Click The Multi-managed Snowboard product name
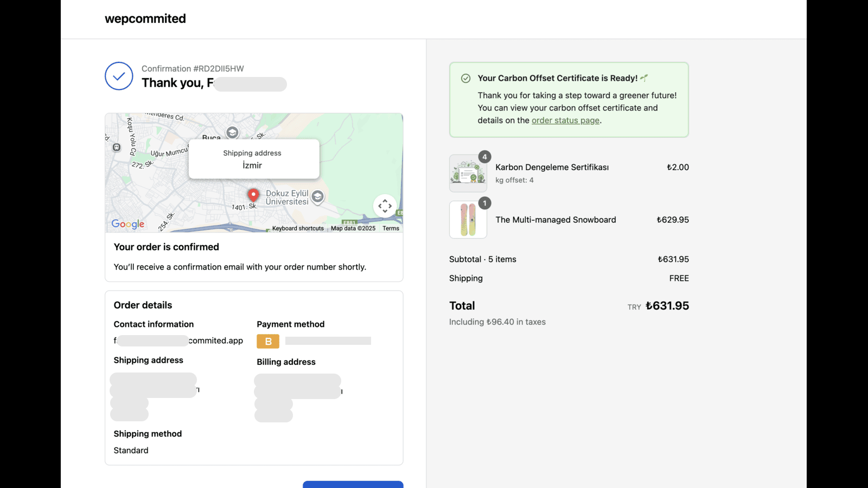868x488 pixels. 556,220
